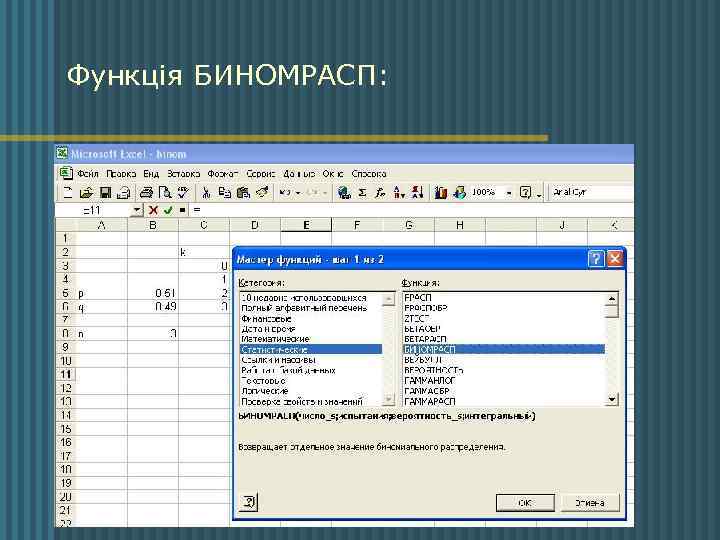This screenshot has width=720, height=540.
Task: Click the Print Preview icon
Action: (164, 192)
